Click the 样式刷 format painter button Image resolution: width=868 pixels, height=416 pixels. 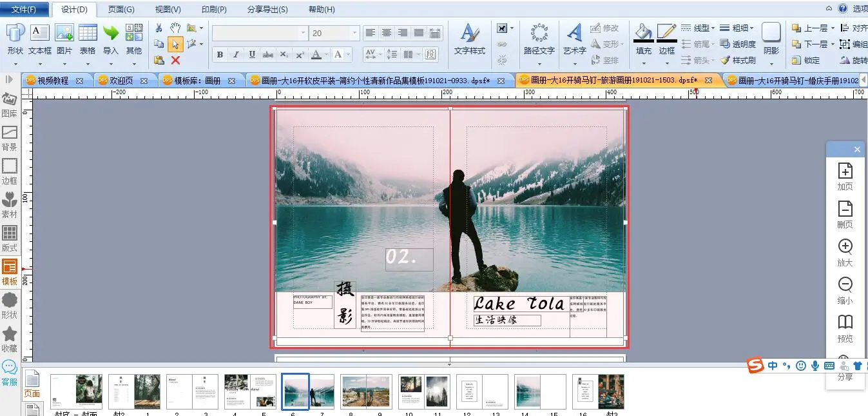tap(738, 60)
